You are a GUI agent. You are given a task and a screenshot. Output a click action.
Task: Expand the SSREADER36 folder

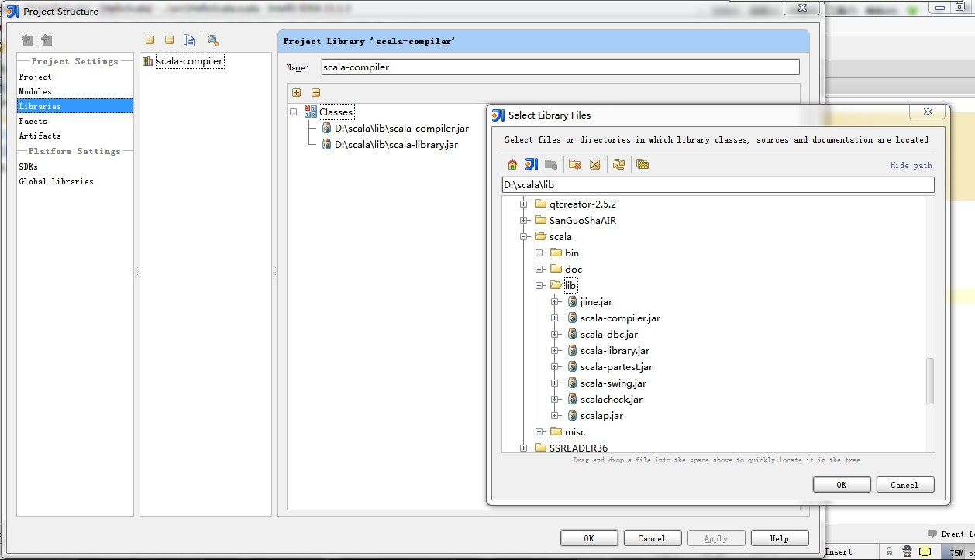[524, 448]
